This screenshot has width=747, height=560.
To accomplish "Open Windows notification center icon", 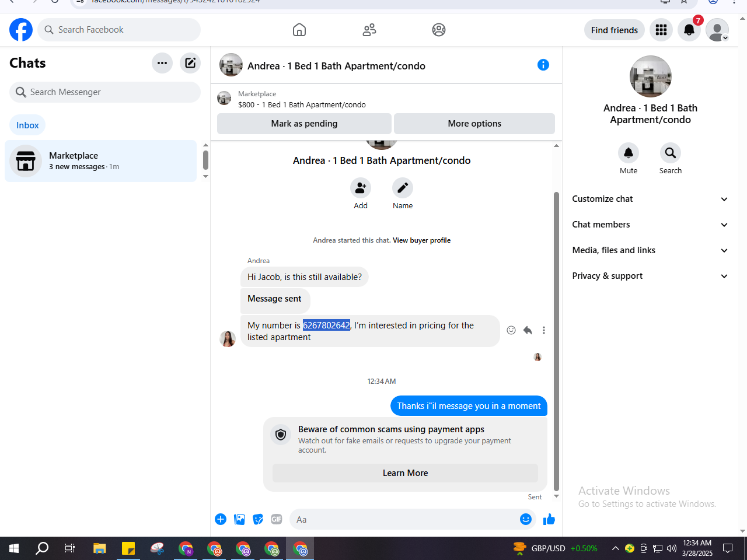I will point(728,548).
